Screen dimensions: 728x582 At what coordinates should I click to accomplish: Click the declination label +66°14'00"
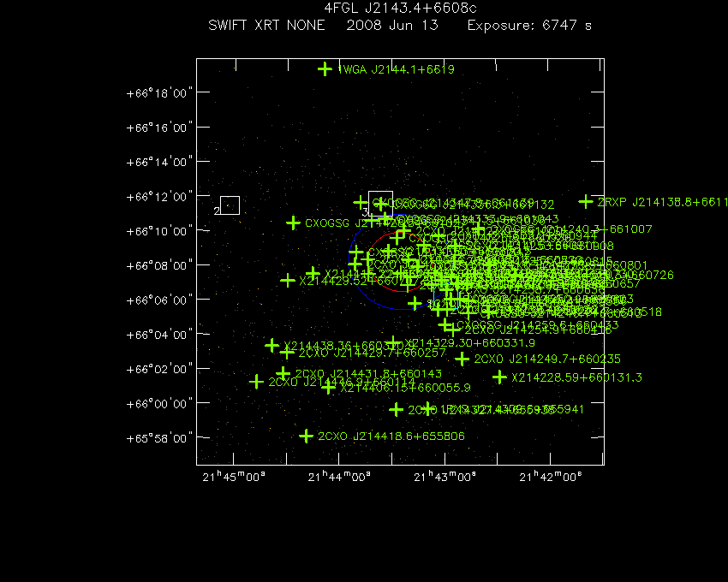point(159,162)
